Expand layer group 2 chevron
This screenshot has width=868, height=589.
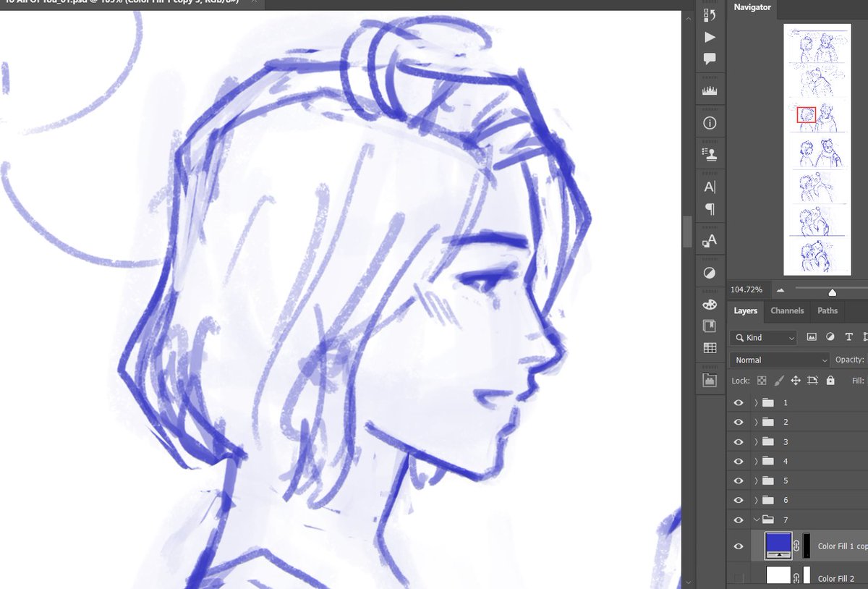(x=757, y=422)
